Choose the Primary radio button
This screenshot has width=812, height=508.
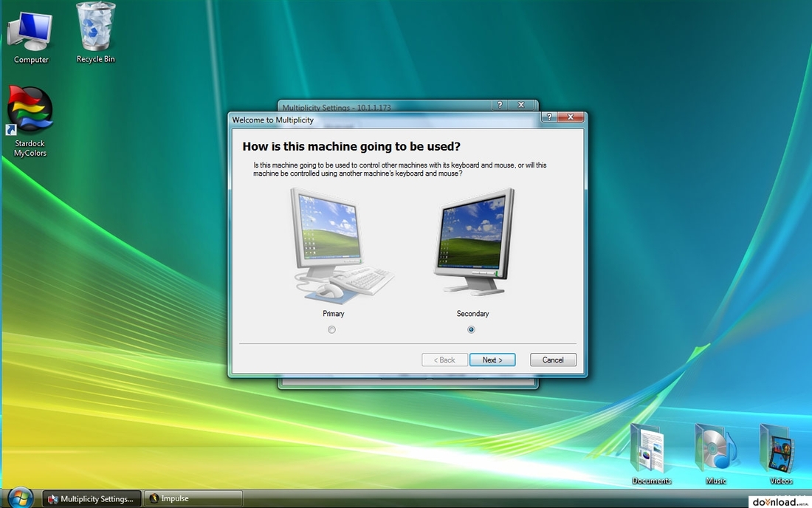[x=331, y=329]
